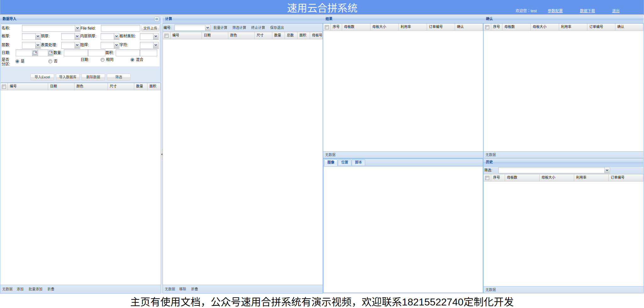Focus the first 数量 input box
Image resolution: width=644 pixels, height=308 pixels.
(x=76, y=53)
